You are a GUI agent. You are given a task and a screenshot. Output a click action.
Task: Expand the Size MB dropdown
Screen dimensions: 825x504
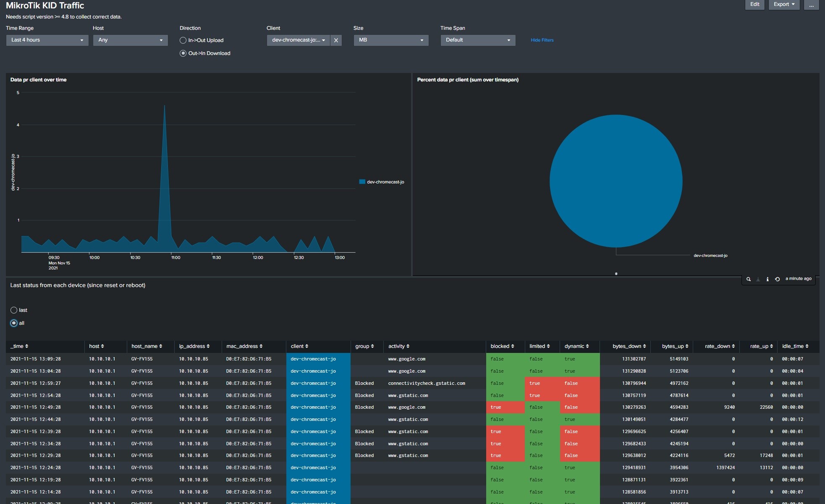(391, 40)
